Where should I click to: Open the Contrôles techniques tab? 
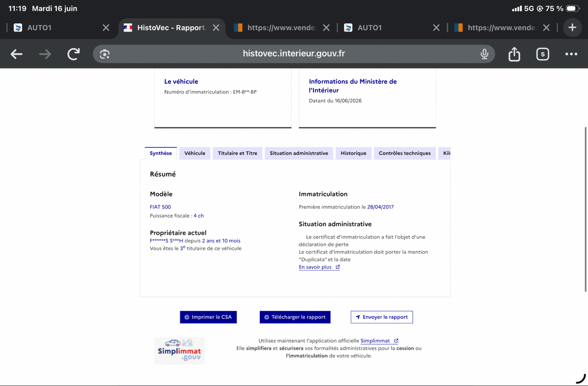(x=405, y=153)
